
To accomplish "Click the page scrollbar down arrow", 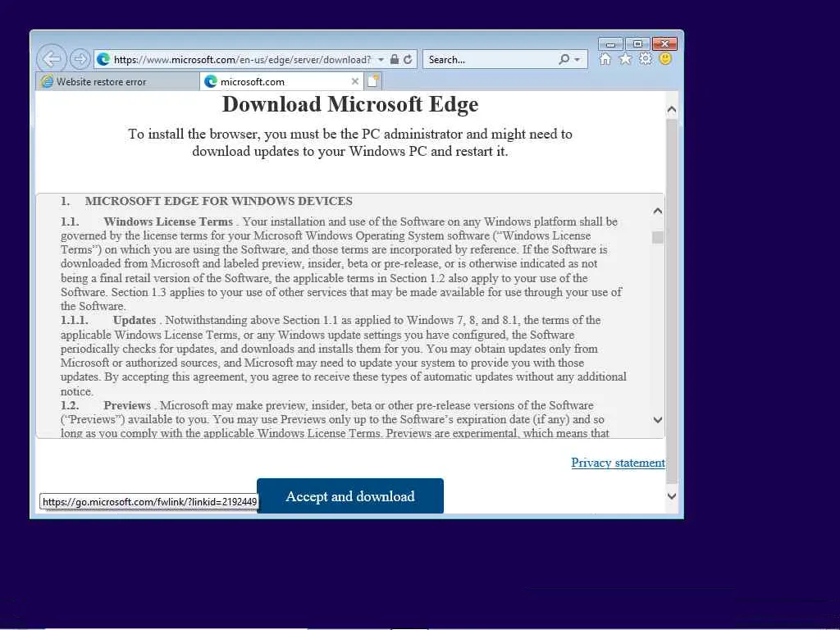I will coord(672,496).
